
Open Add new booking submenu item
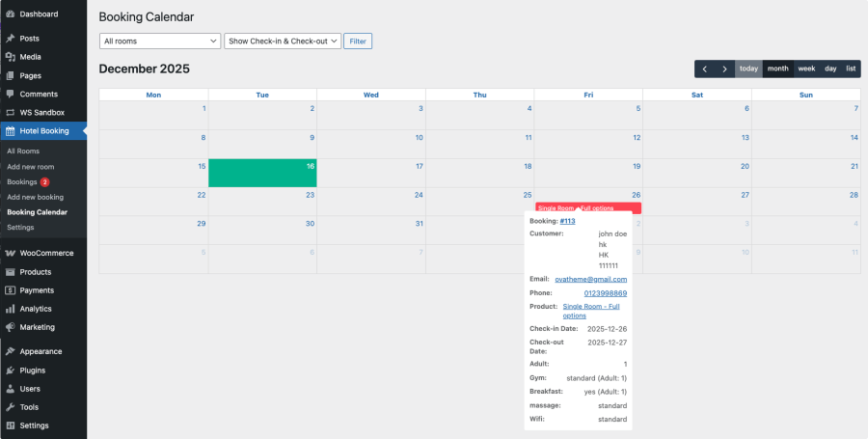pyautogui.click(x=36, y=197)
